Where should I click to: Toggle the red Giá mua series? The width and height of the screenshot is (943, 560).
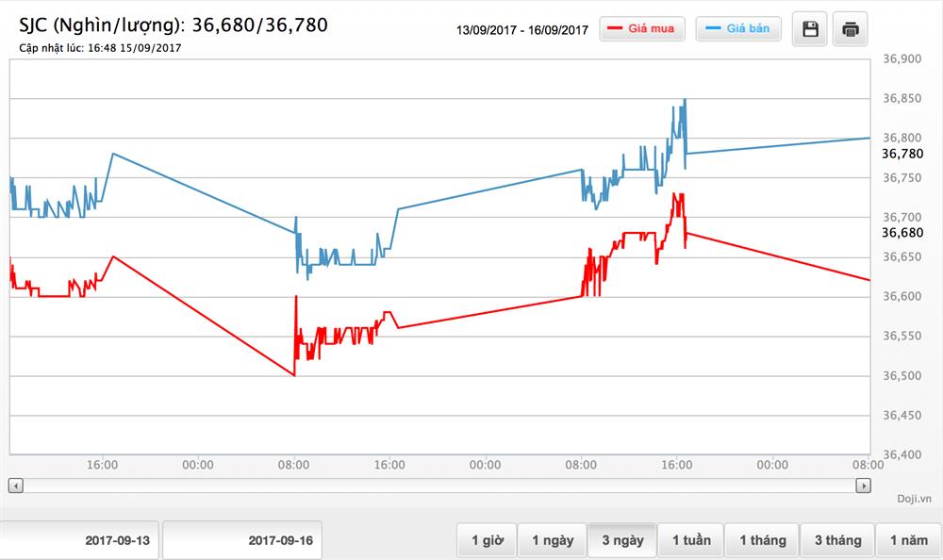[641, 28]
